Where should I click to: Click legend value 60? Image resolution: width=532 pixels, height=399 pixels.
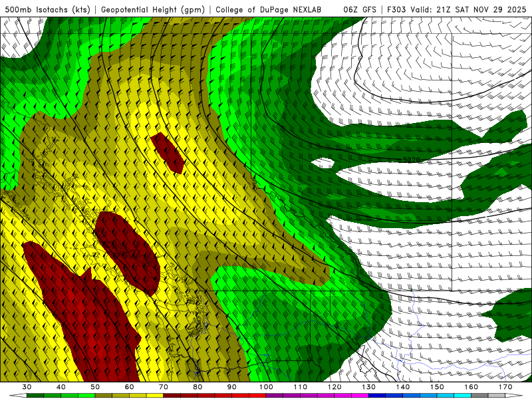(x=129, y=387)
